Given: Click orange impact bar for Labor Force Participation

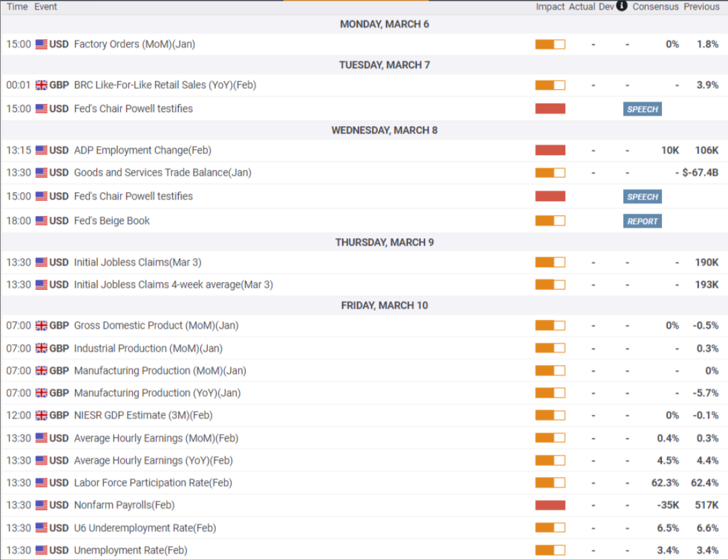Looking at the screenshot, I should (550, 483).
